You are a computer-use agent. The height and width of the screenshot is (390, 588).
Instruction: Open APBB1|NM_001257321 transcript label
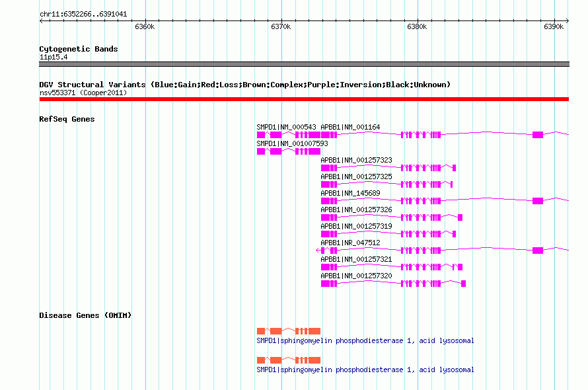click(x=356, y=259)
